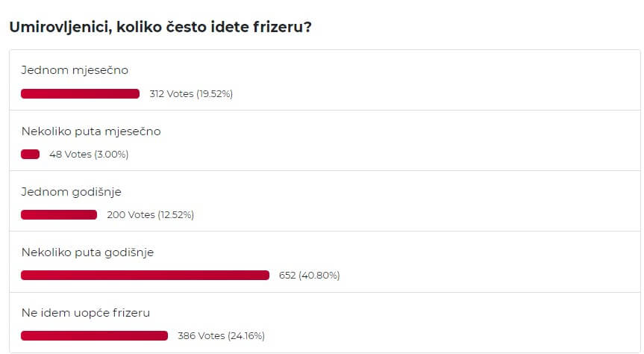Click '200 Votes (12.52%)' text
The height and width of the screenshot is (354, 644).
point(150,214)
